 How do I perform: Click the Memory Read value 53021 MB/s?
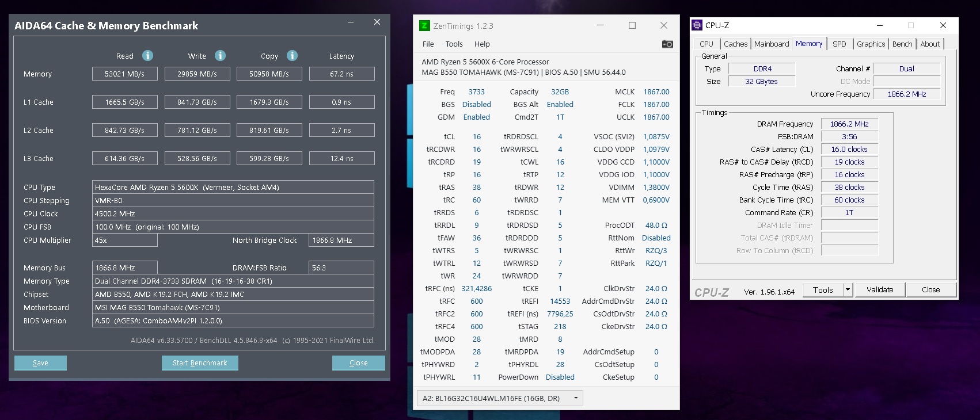pyautogui.click(x=125, y=74)
